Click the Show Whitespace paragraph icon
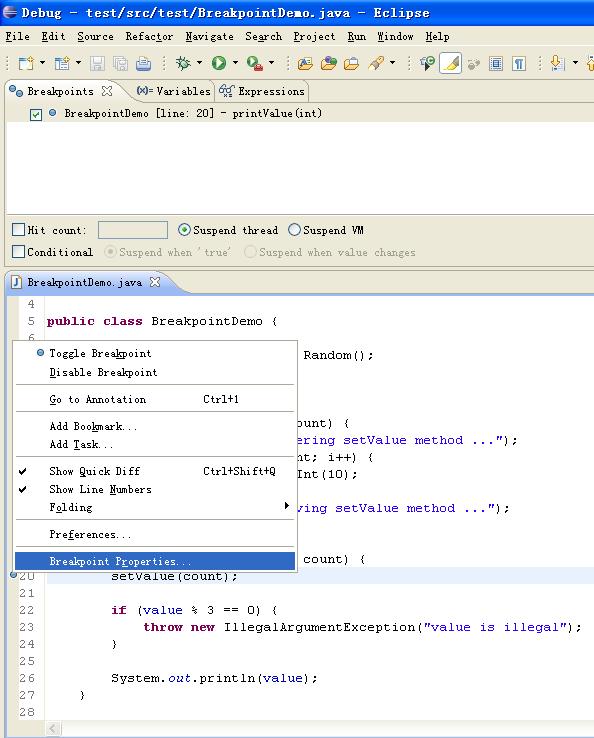 (519, 64)
